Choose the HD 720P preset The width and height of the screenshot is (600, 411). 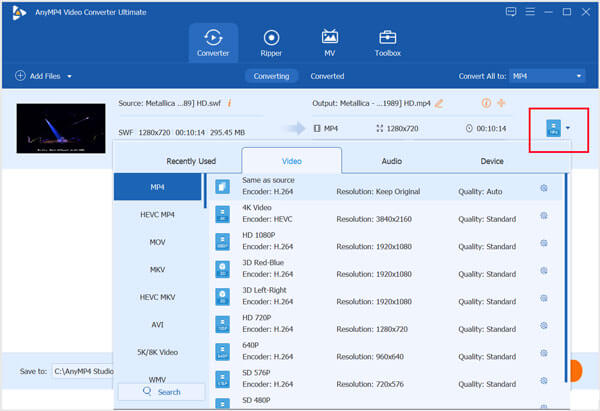385,324
